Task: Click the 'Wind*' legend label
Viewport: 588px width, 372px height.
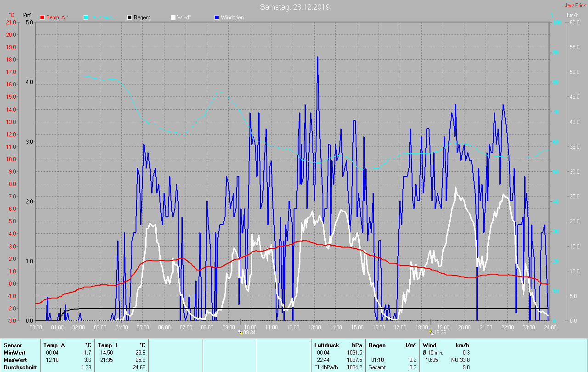Action: pos(184,17)
